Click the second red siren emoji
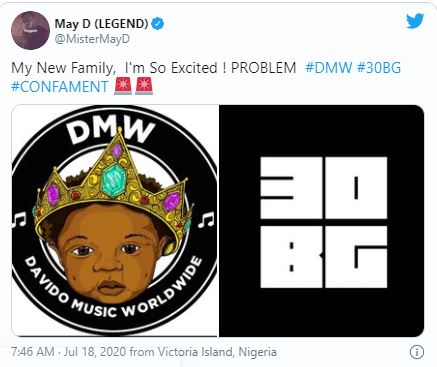Image resolution: width=437 pixels, height=367 pixels. [x=144, y=87]
